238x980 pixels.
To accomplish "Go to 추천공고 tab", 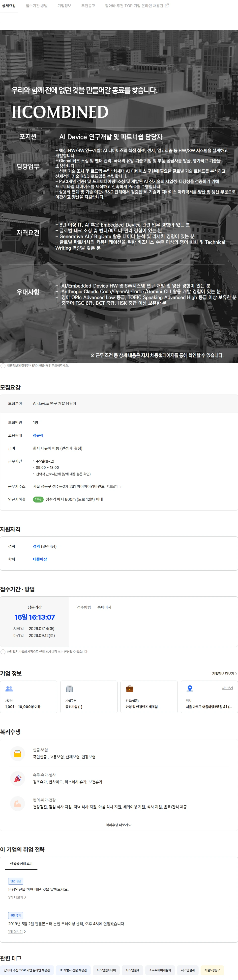I will tap(88, 6).
